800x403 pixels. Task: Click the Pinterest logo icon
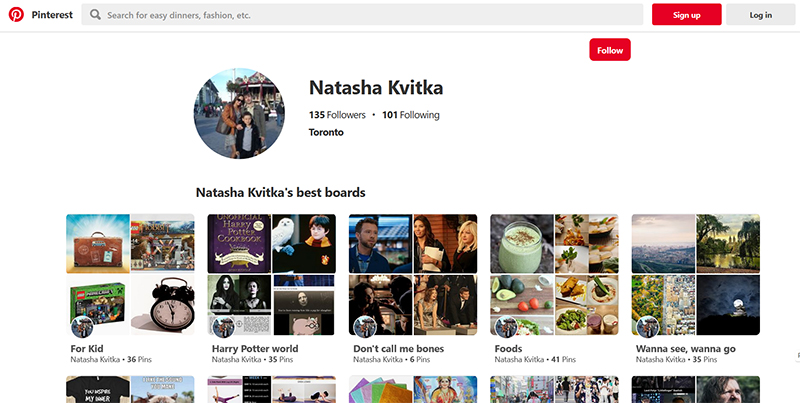(x=16, y=14)
